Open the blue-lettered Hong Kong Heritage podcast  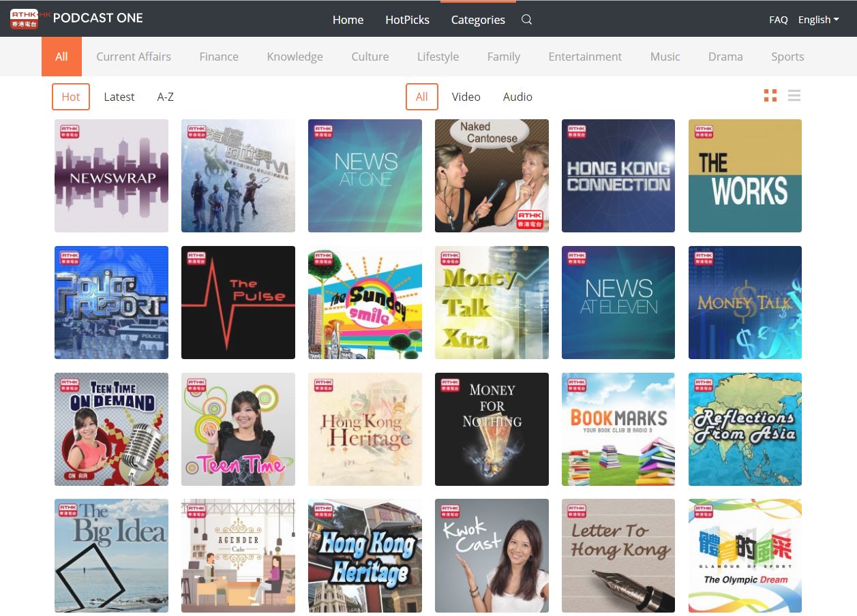point(365,555)
